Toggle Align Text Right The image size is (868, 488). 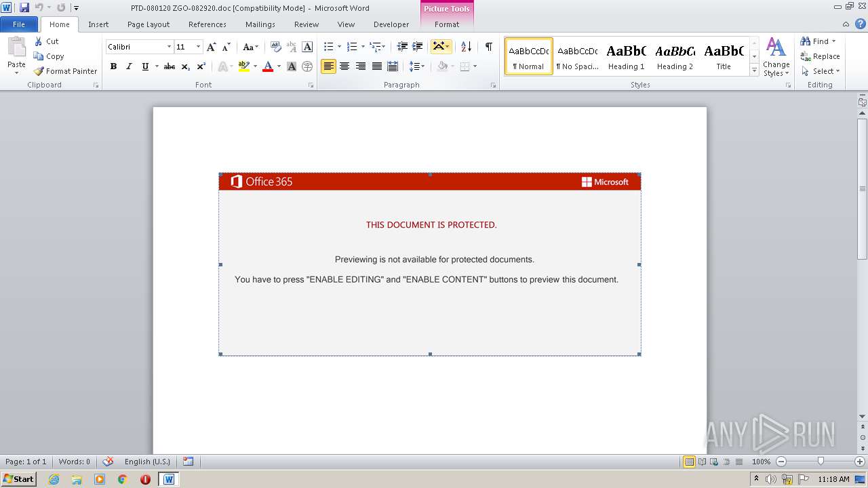pyautogui.click(x=361, y=66)
